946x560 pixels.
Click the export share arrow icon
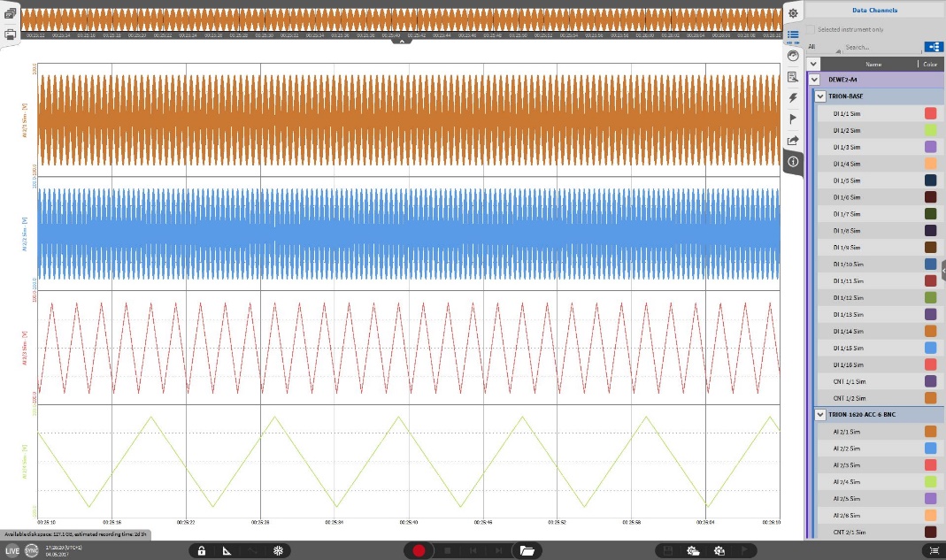tap(793, 140)
